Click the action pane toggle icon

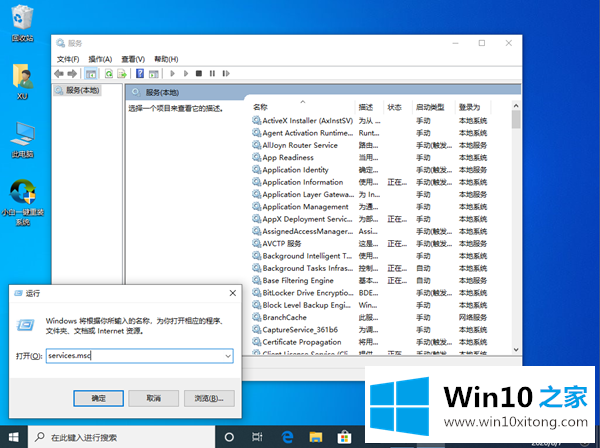coord(153,73)
